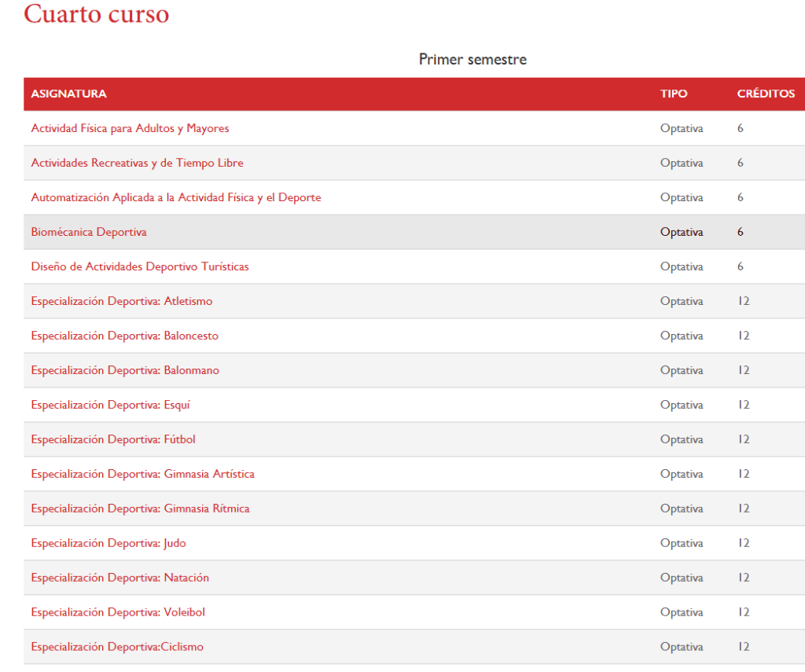Image resolution: width=805 pixels, height=672 pixels.
Task: Open Especialización Deportiva: Judo
Action: click(x=108, y=543)
